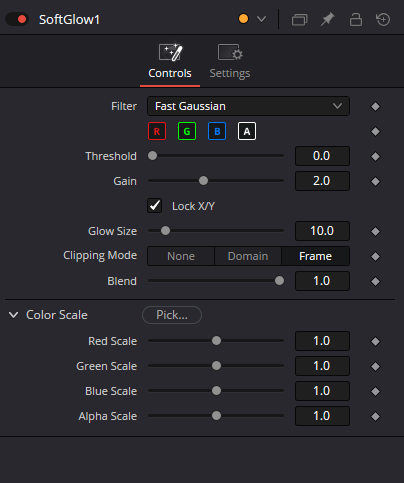Click the Red Scale slider handle
The height and width of the screenshot is (483, 404).
click(216, 340)
